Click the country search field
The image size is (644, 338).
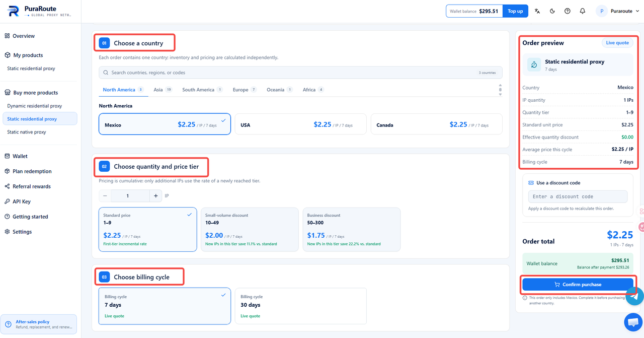pyautogui.click(x=300, y=73)
